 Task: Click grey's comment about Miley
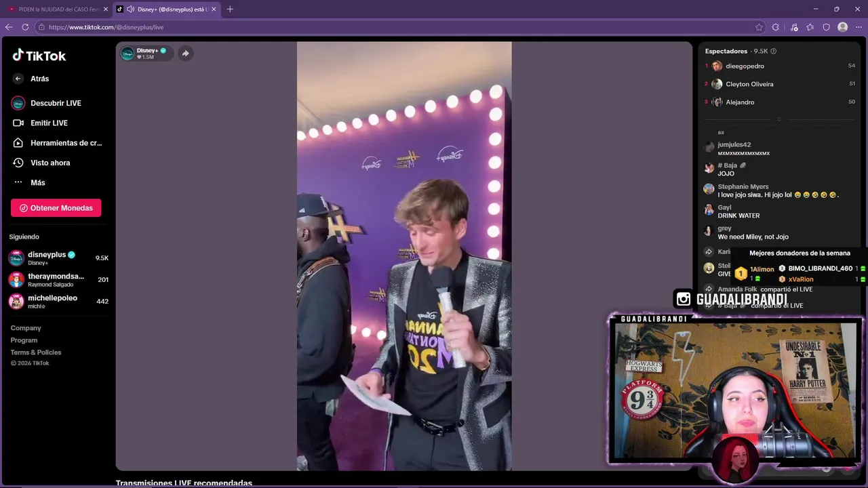[x=753, y=237]
